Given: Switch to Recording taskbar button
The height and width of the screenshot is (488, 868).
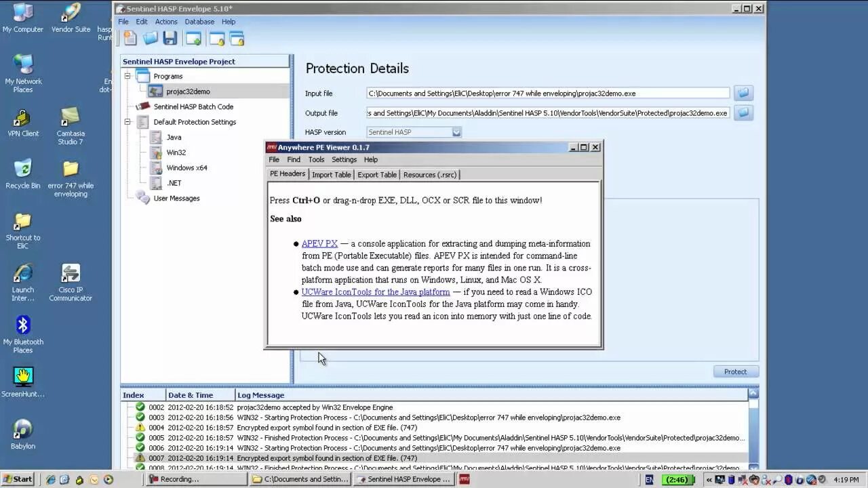Looking at the screenshot, I should (197, 479).
